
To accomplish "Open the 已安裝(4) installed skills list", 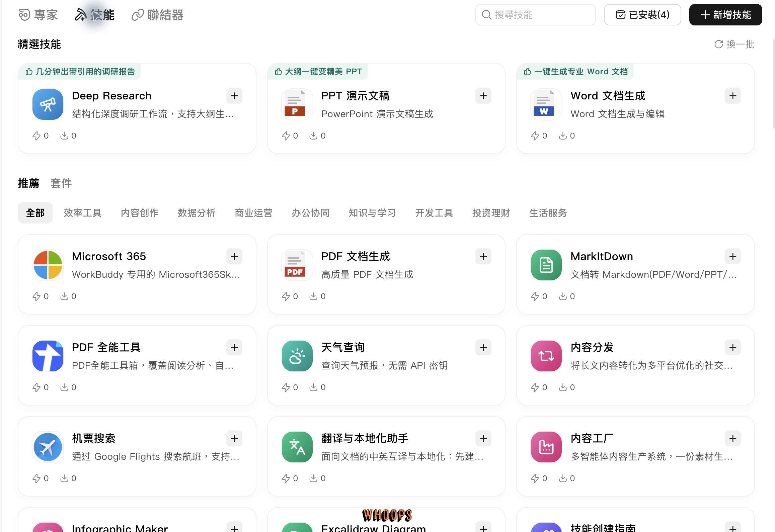I will pos(642,15).
